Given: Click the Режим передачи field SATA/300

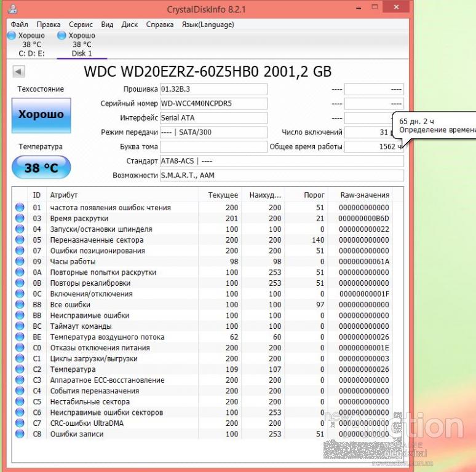Looking at the screenshot, I should pyautogui.click(x=213, y=132).
